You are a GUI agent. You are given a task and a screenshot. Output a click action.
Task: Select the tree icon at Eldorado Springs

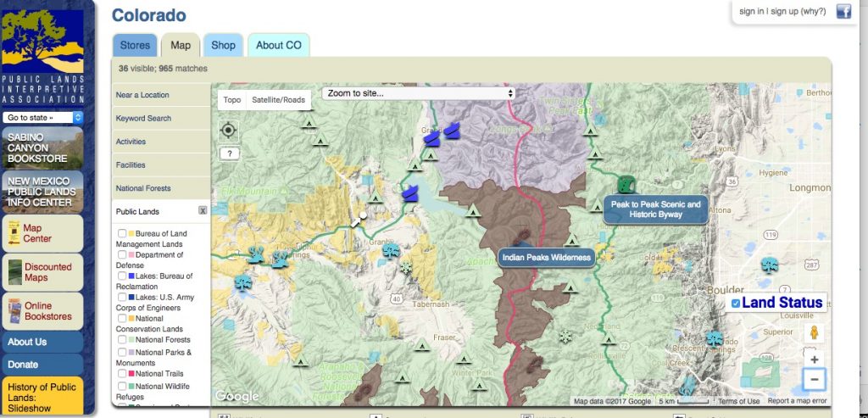tap(715, 338)
